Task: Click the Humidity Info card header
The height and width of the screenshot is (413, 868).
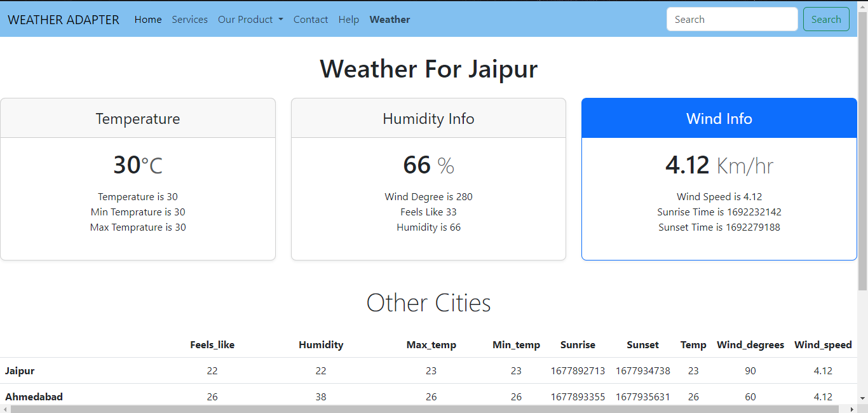Action: coord(428,119)
